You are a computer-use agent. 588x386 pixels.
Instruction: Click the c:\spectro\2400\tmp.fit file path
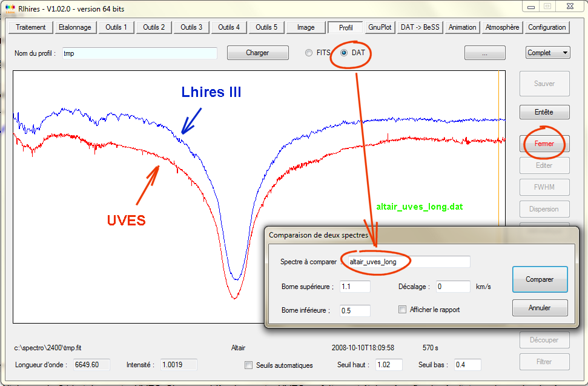coord(48,348)
